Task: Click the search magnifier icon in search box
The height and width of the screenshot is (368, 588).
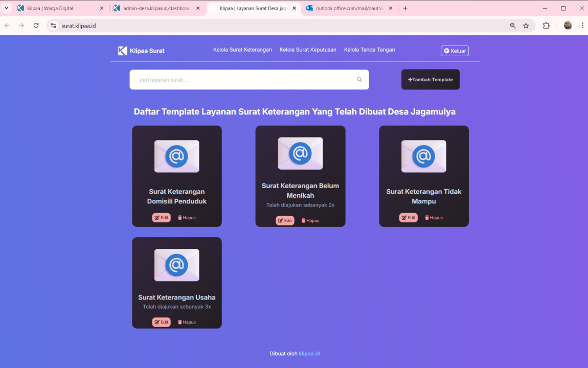Action: (359, 80)
